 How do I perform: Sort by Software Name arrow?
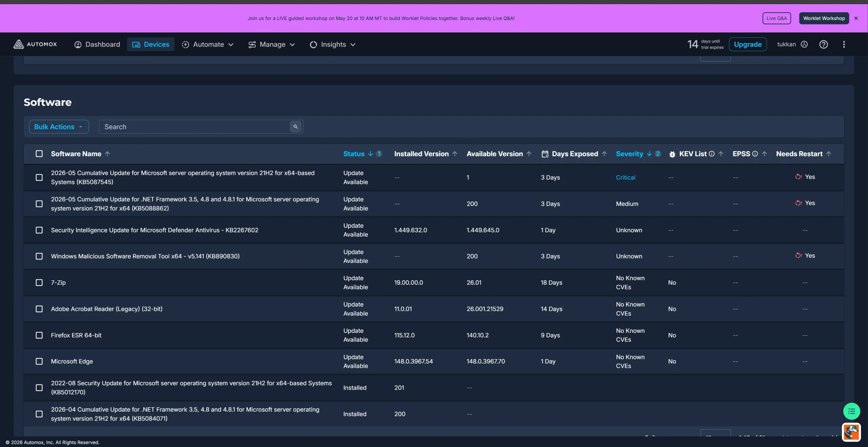[x=107, y=154]
